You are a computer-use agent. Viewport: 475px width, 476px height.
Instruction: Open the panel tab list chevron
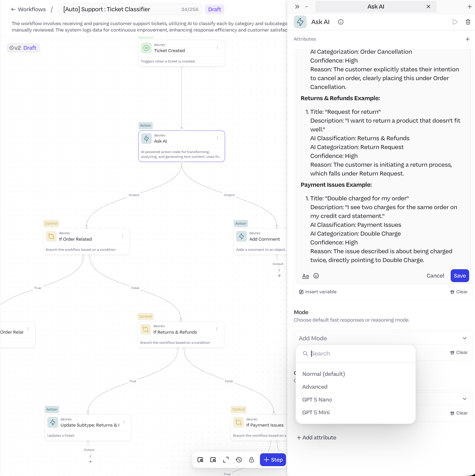tap(307, 7)
